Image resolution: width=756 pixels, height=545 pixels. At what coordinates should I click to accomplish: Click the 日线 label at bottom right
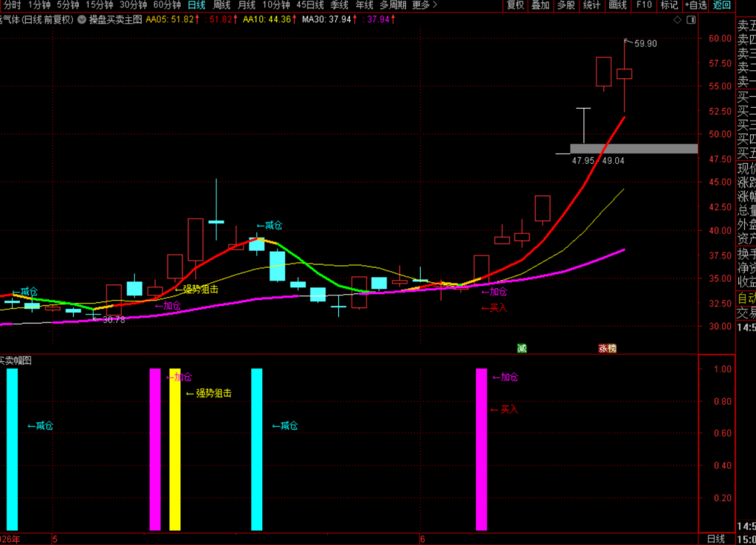716,539
